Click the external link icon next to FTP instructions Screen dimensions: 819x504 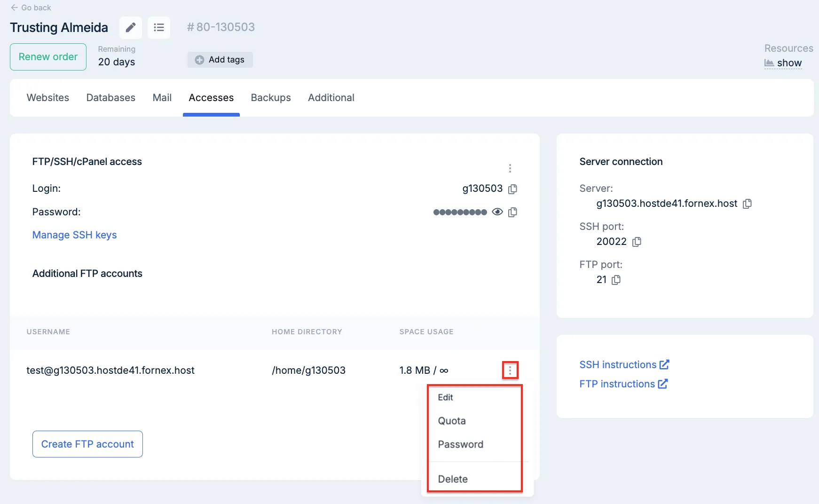click(x=663, y=384)
